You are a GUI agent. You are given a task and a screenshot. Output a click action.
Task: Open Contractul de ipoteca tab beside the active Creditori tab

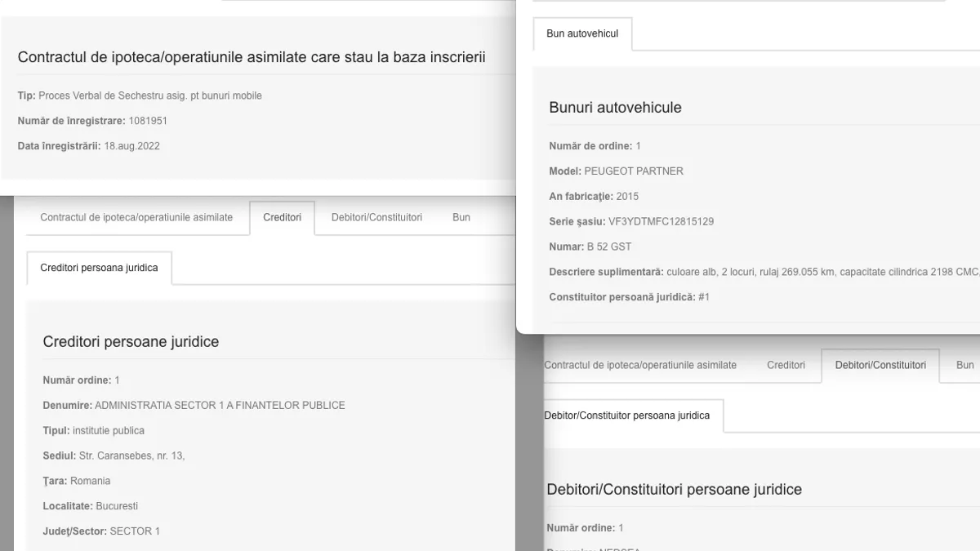pos(136,218)
